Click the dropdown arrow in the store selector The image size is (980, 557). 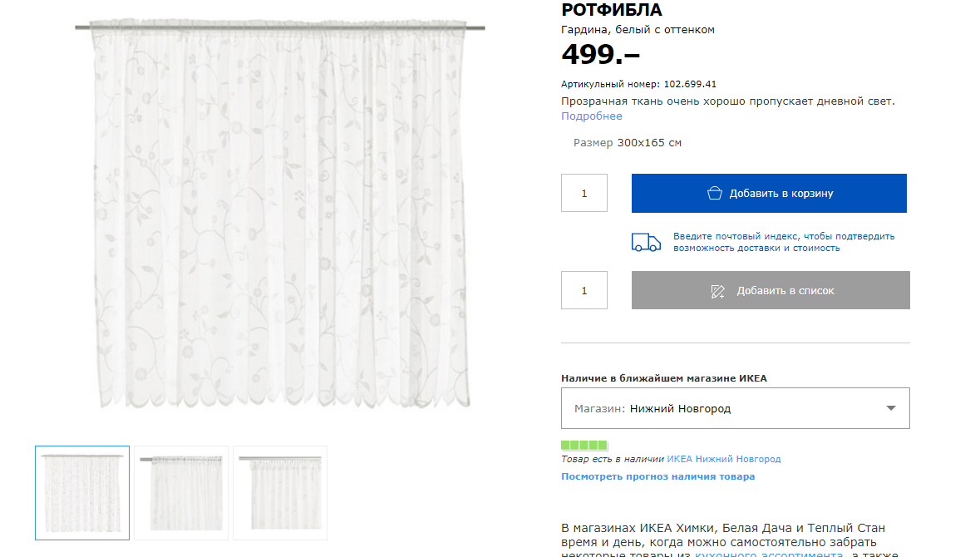[x=890, y=408]
